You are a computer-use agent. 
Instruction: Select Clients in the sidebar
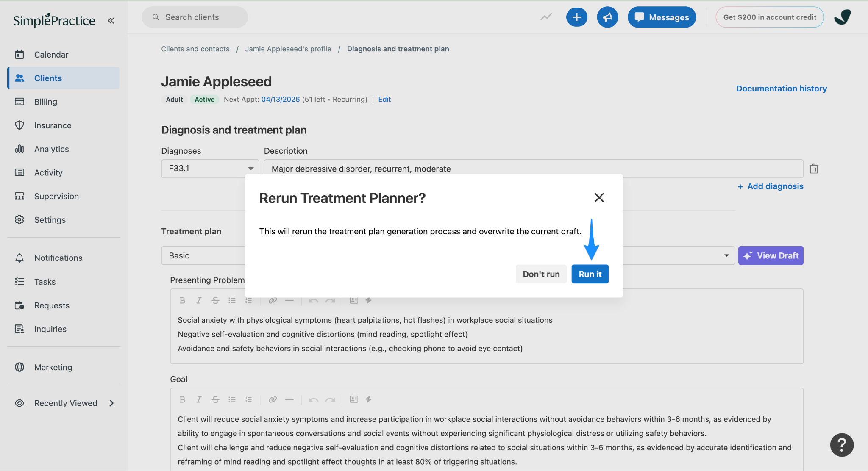click(64, 78)
